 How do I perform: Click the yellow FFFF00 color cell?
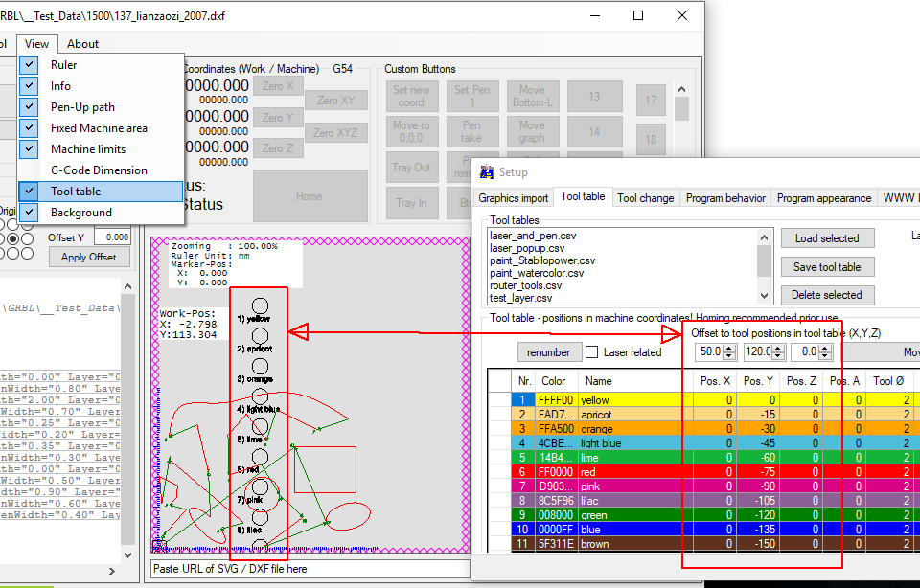pos(555,400)
